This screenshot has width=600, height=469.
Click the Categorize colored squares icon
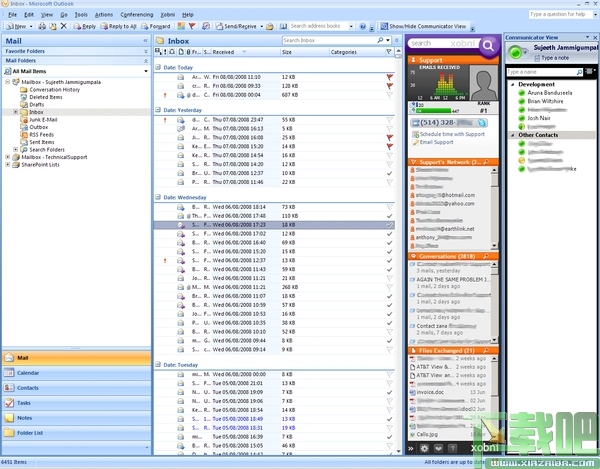point(181,26)
